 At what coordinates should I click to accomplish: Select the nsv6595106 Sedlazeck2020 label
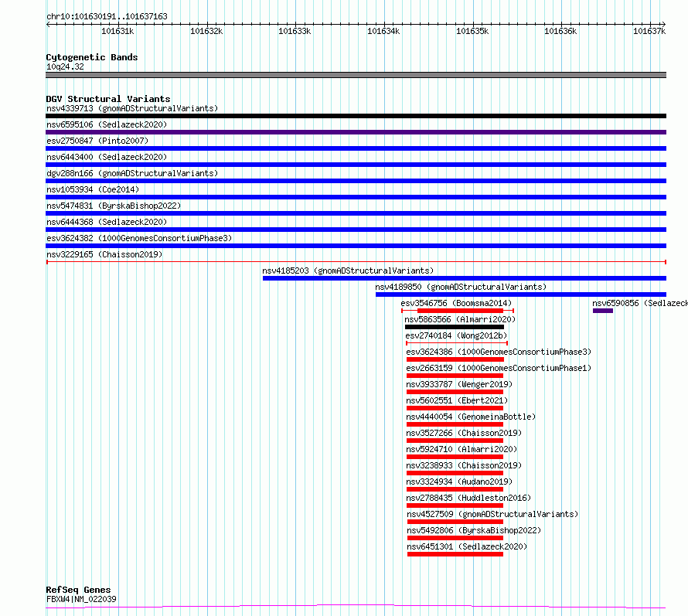click(107, 124)
